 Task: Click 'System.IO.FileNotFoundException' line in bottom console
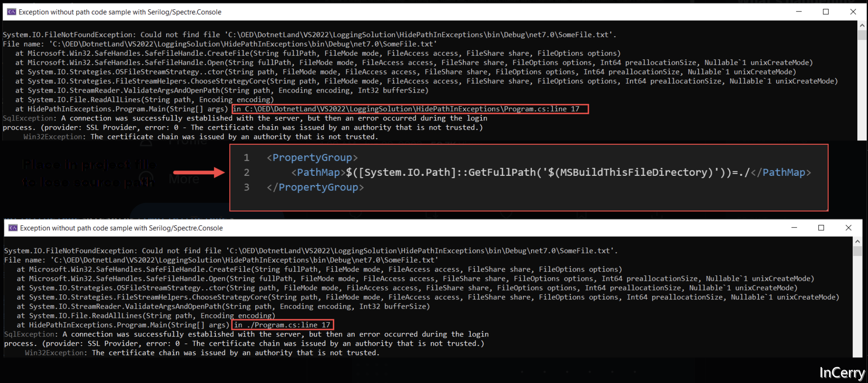[x=311, y=251]
